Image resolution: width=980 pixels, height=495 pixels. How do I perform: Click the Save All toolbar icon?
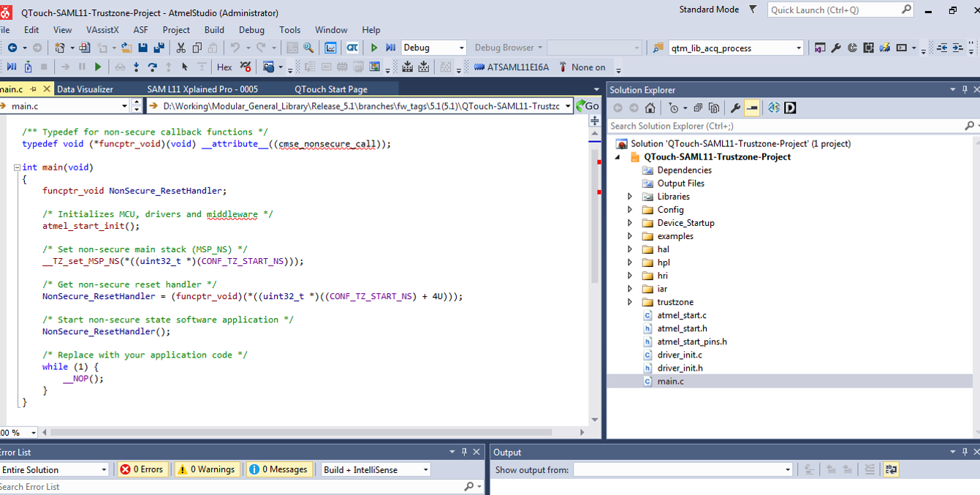(x=159, y=48)
